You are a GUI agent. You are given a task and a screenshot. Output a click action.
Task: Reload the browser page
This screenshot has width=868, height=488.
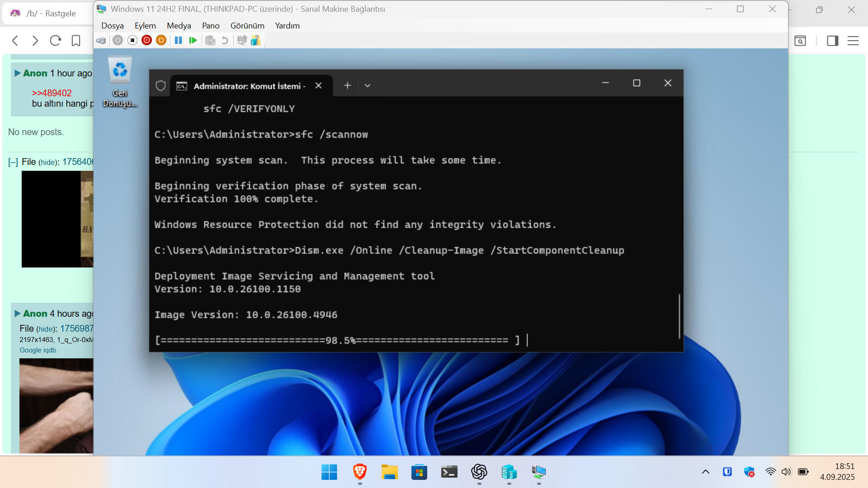tap(56, 41)
